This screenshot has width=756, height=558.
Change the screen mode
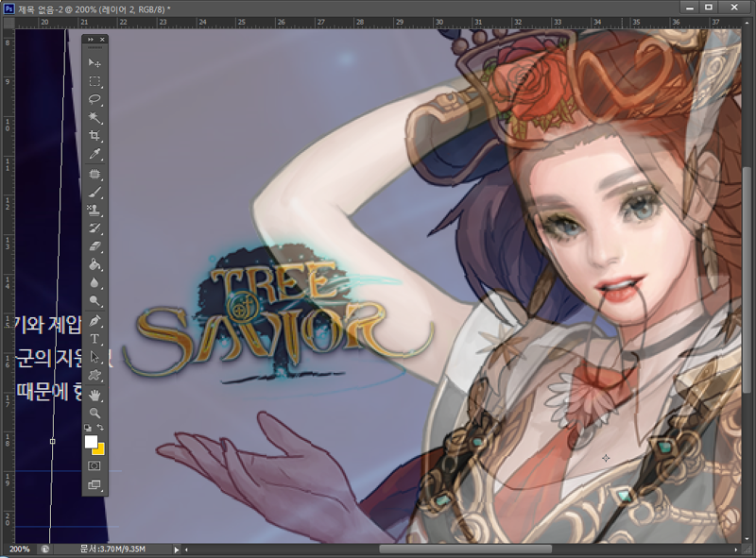tap(94, 484)
